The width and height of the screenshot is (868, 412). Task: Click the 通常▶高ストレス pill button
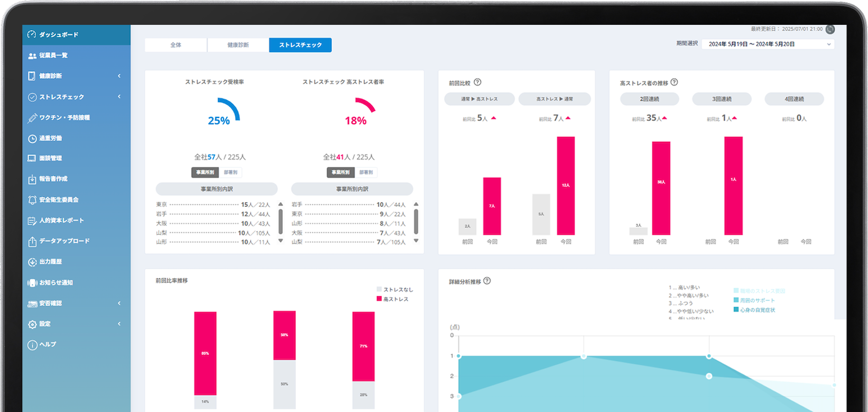point(479,99)
